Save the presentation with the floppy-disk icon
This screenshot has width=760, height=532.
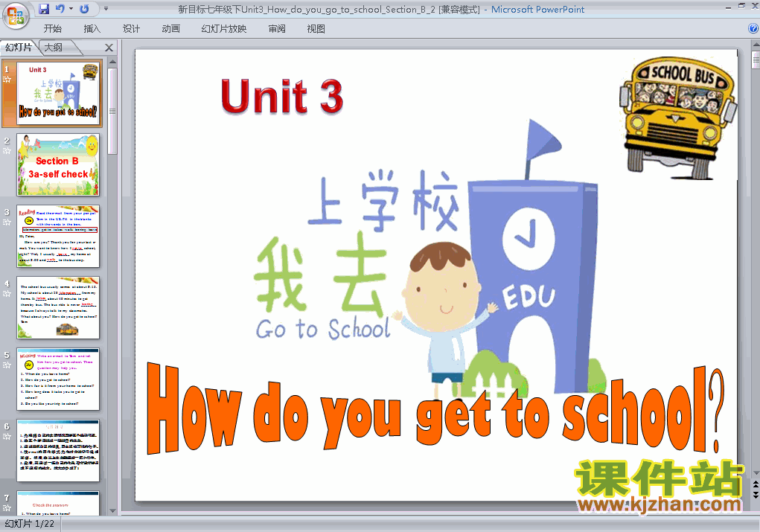click(x=44, y=9)
